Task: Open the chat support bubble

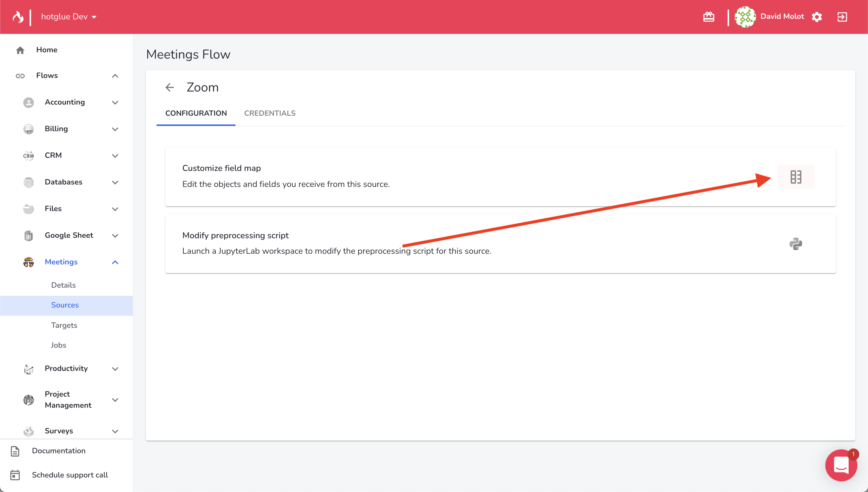Action: point(841,465)
